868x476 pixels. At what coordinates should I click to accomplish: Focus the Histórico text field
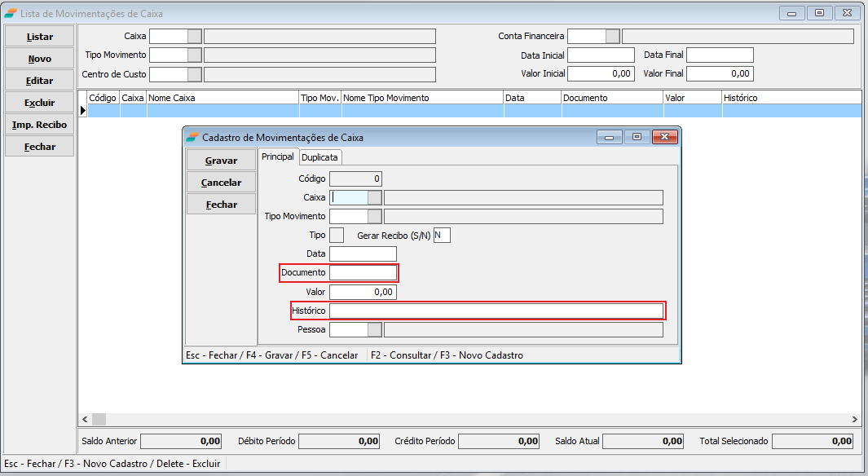point(496,311)
